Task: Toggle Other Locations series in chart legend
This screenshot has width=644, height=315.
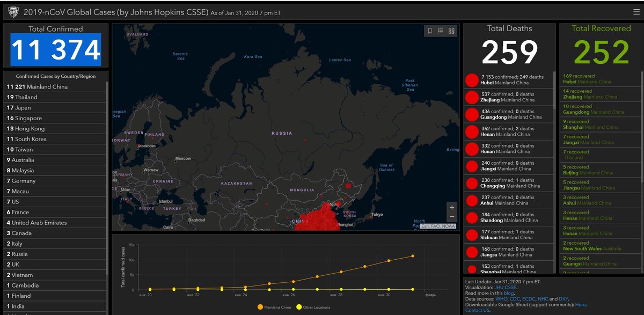Action: pos(313,307)
